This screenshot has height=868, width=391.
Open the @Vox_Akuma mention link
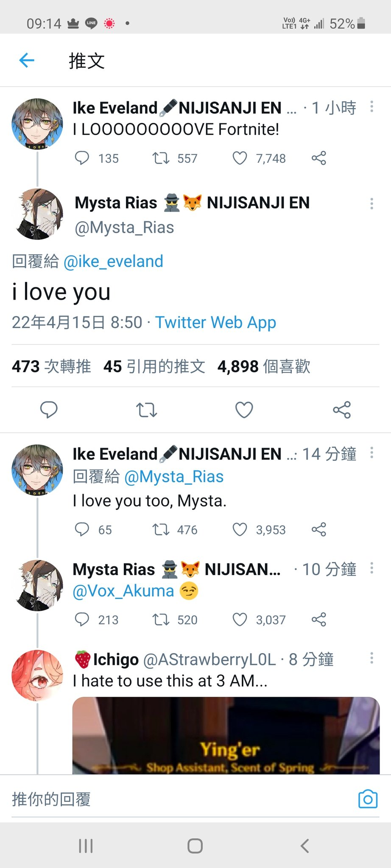point(123,591)
